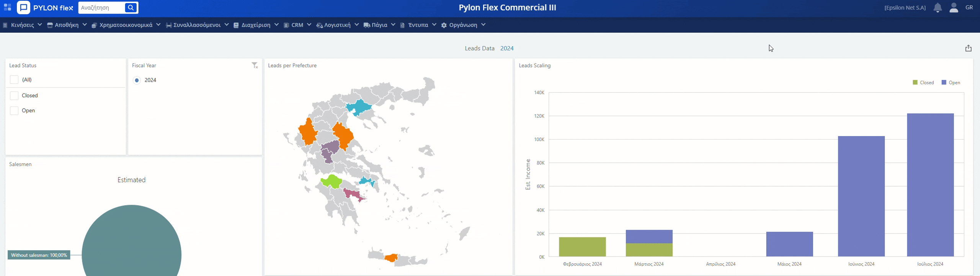This screenshot has height=276, width=980.
Task: Click the Without salesman pie label
Action: [x=39, y=255]
